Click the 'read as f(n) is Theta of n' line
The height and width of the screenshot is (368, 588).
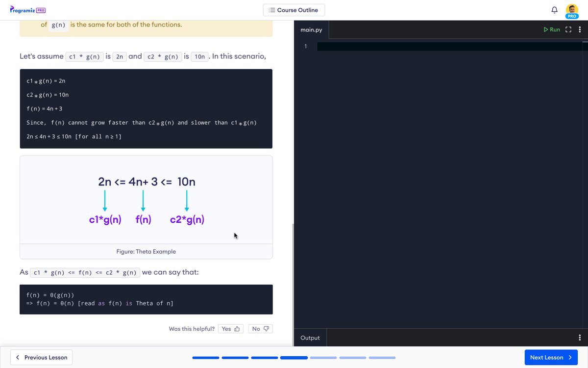point(100,303)
